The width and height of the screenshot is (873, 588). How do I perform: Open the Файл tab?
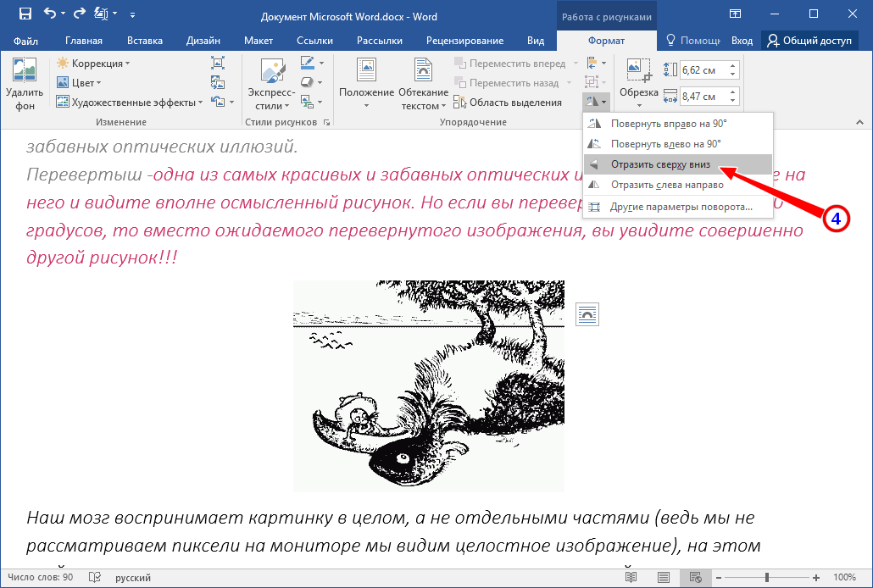click(x=25, y=41)
